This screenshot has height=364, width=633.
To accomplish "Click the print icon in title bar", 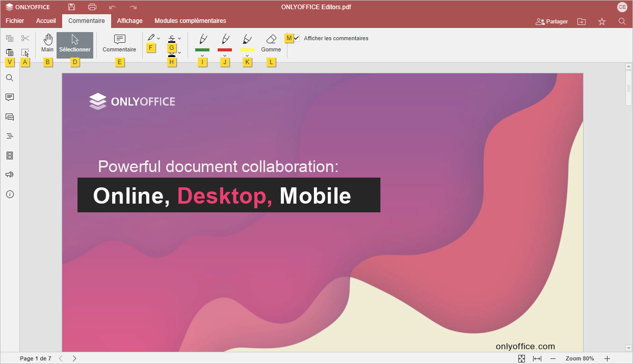I will point(92,7).
